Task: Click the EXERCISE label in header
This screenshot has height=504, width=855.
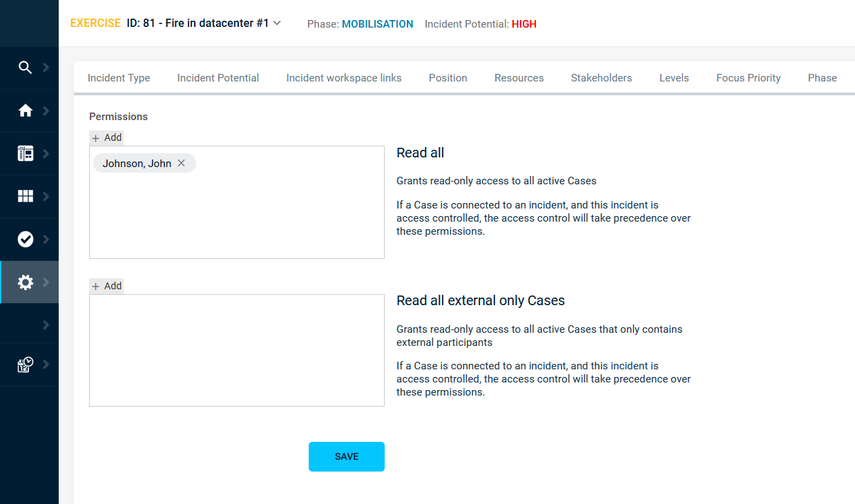Action: click(x=96, y=23)
